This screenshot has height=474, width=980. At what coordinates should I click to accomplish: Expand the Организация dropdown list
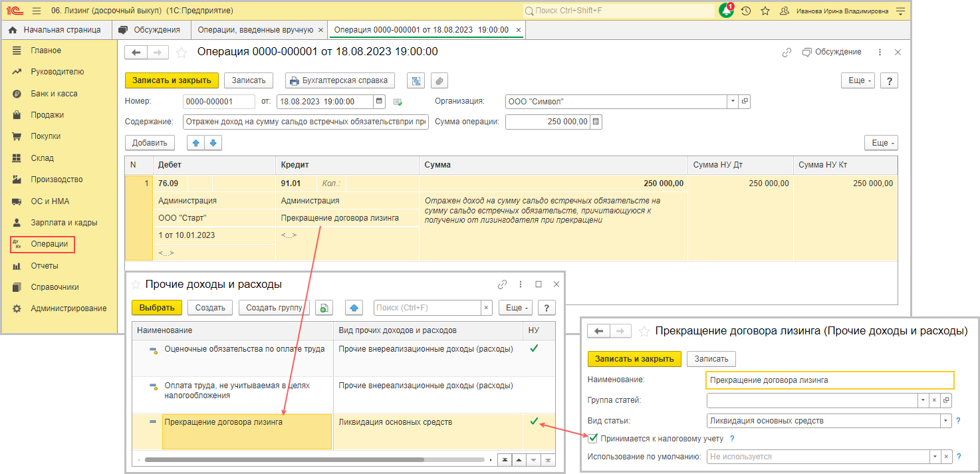[x=733, y=102]
